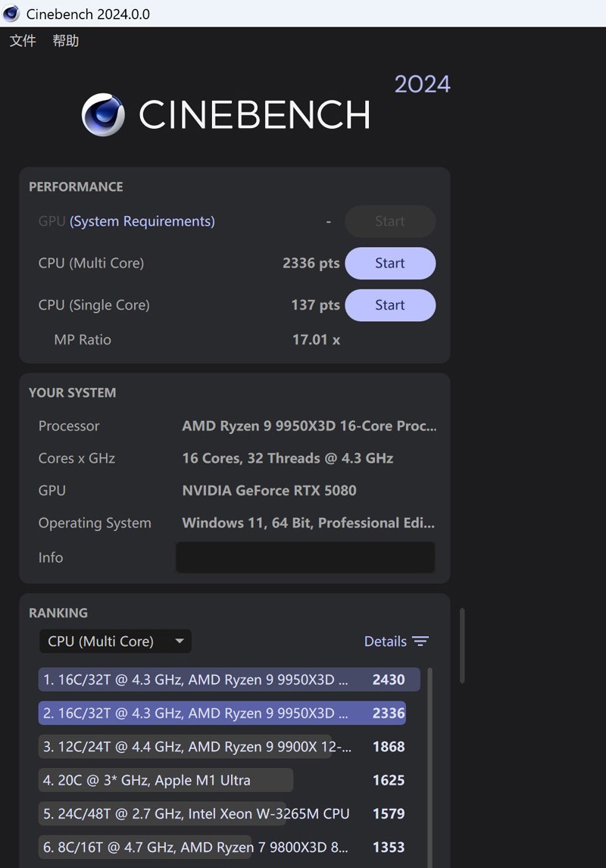Select the highlighted 9950X3D entry scoring 2336

point(222,713)
